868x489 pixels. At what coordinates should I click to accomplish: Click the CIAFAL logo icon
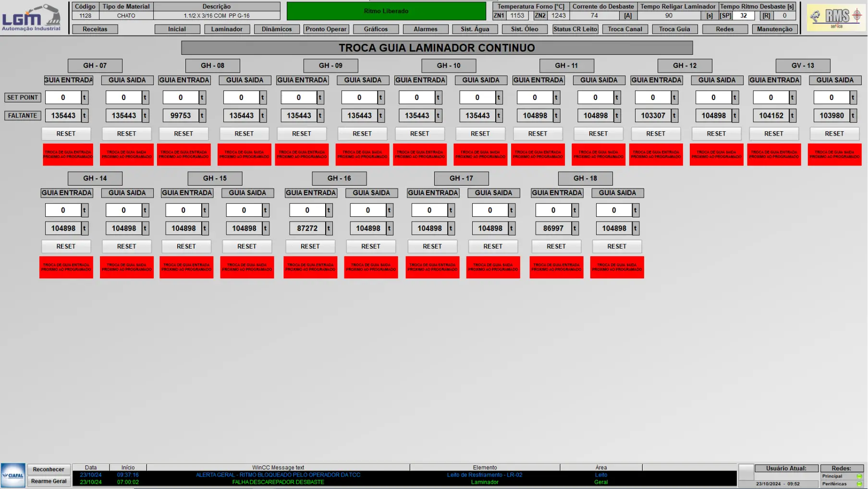[x=13, y=475]
